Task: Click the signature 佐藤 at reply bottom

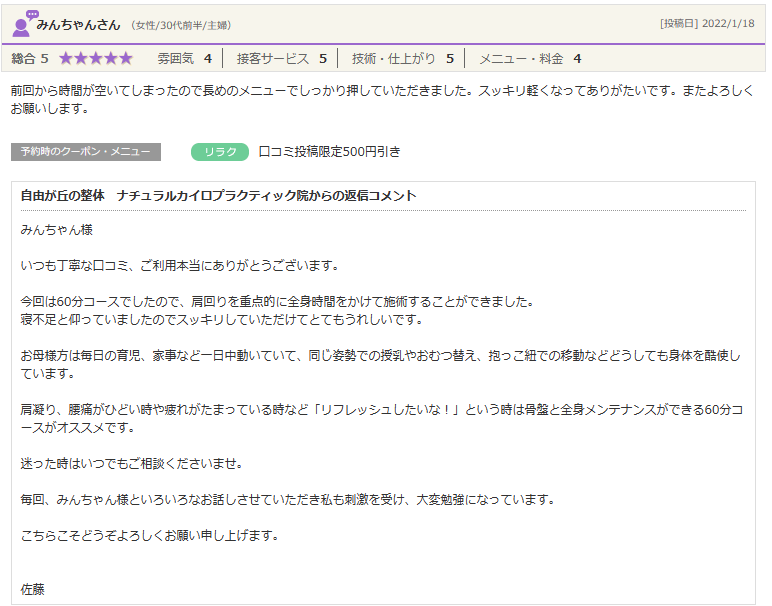Action: 33,589
